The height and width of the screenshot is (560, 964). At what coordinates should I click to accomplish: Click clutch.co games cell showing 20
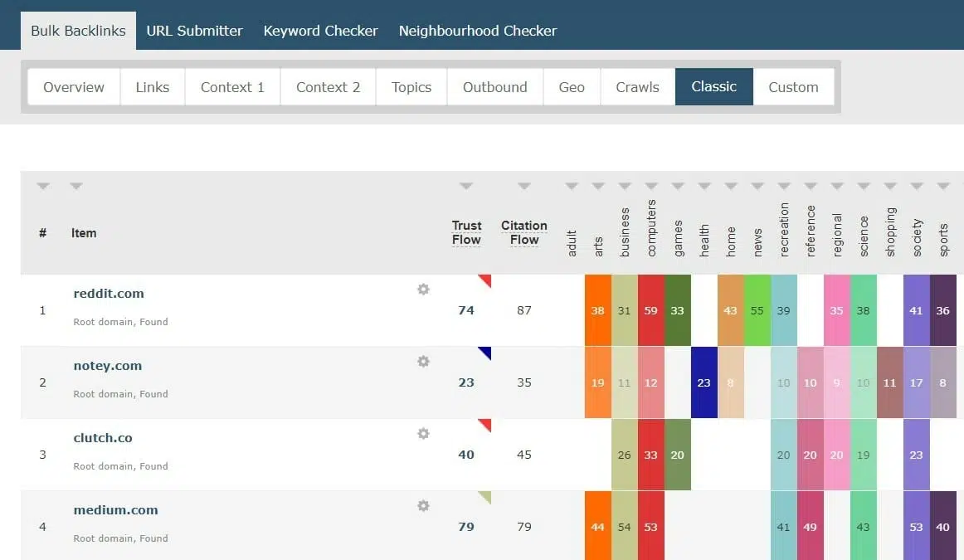click(x=678, y=455)
